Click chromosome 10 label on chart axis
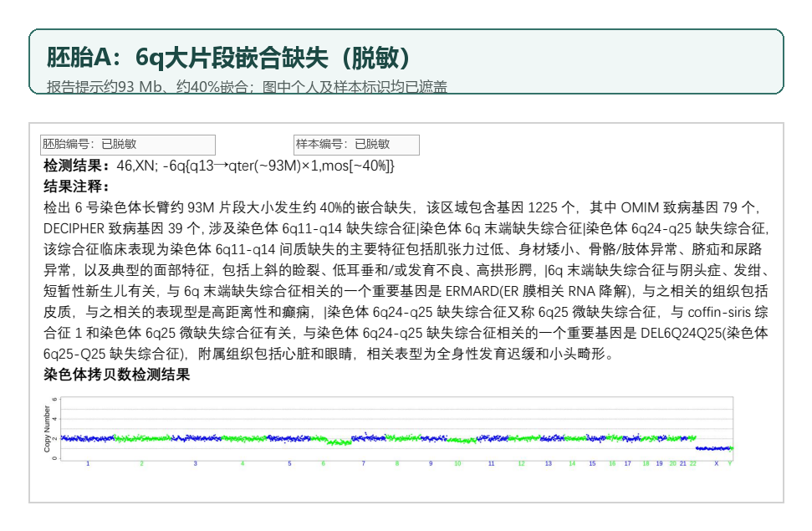 pyautogui.click(x=457, y=463)
